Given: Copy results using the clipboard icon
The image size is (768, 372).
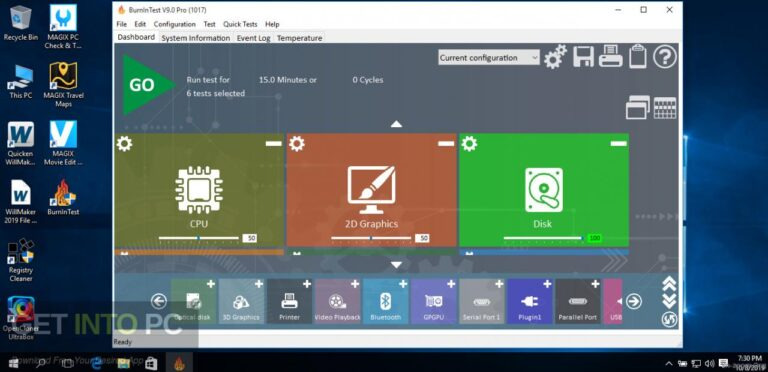Looking at the screenshot, I should pyautogui.click(x=638, y=56).
